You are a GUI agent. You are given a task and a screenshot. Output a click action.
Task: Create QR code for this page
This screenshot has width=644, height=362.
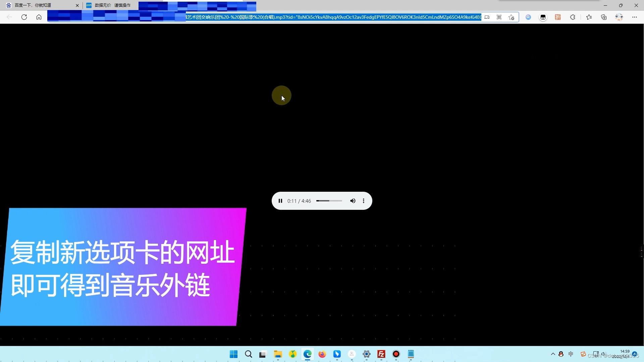(499, 17)
